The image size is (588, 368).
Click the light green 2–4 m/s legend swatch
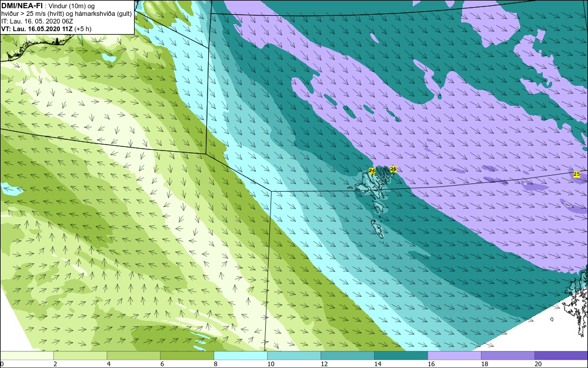(x=80, y=356)
